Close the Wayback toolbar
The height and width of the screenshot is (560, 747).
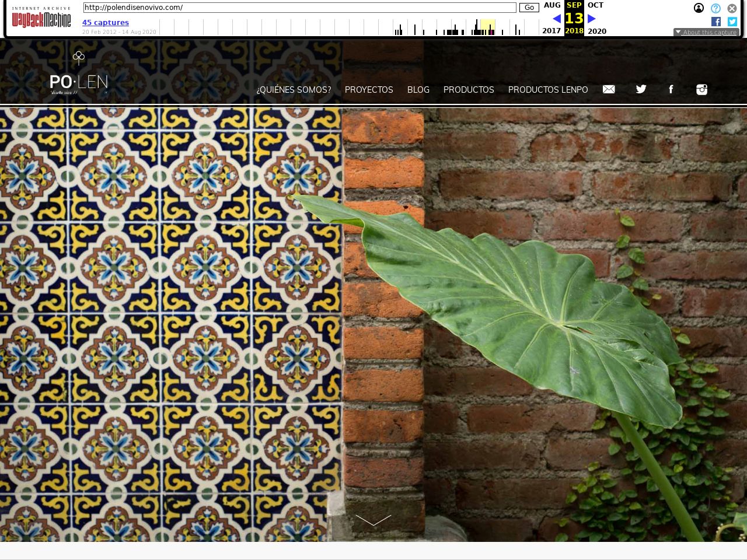point(732,8)
